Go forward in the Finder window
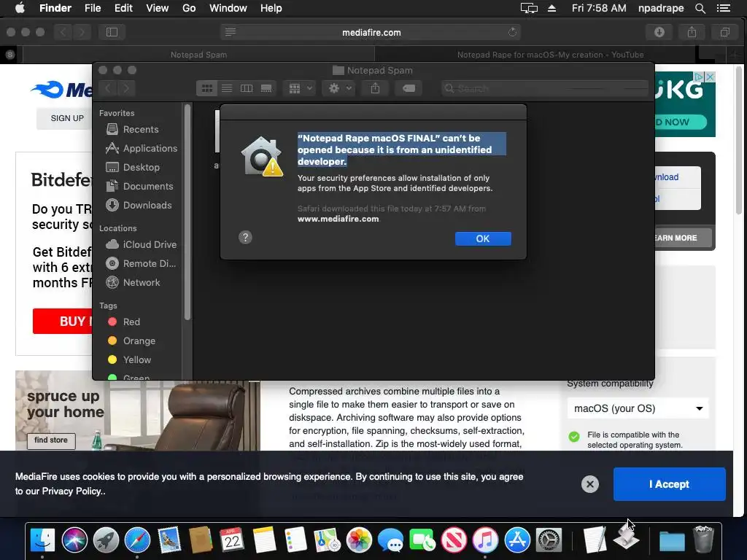This screenshot has height=560, width=747. (126, 88)
